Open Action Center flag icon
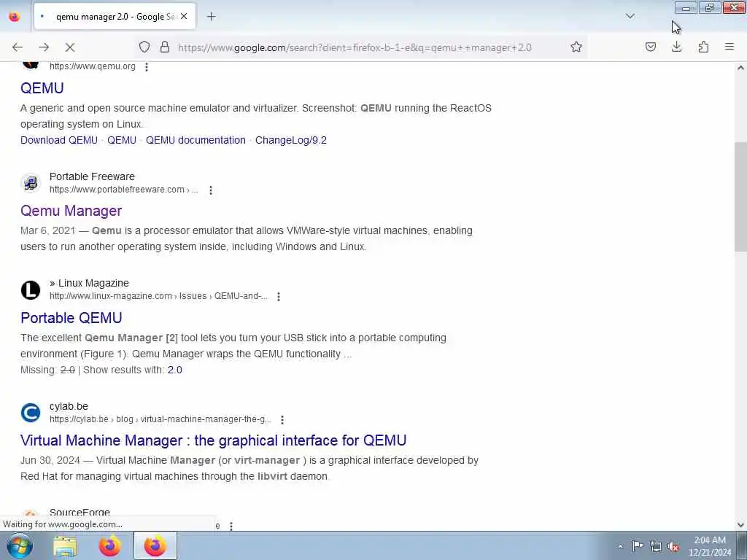Screen dimensions: 747x560 638,545
